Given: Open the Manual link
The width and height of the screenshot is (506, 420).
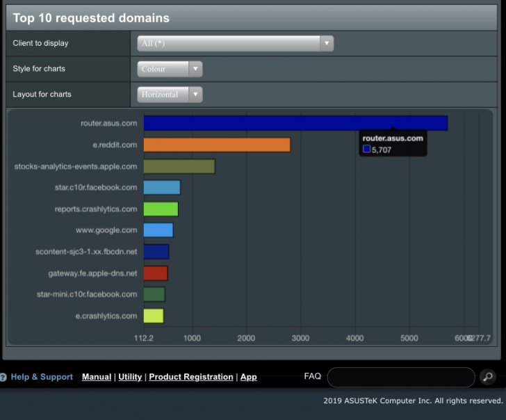Looking at the screenshot, I should [x=97, y=377].
